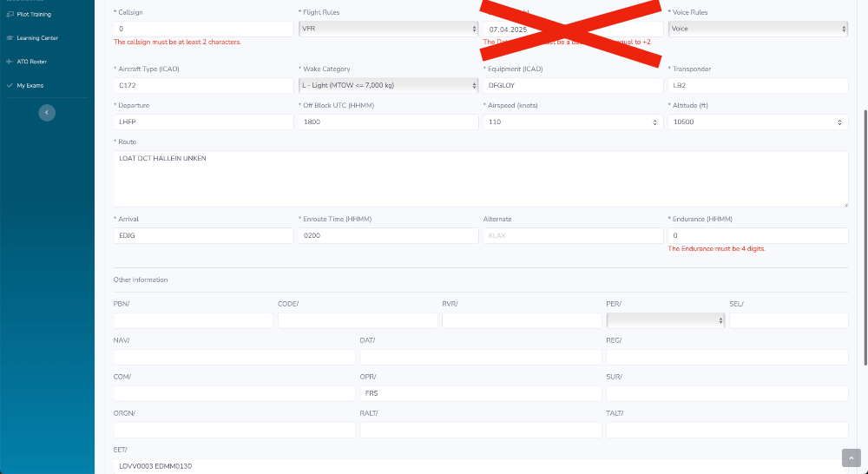Click the REG/ input field
The height and width of the screenshot is (474, 868).
[727, 357]
